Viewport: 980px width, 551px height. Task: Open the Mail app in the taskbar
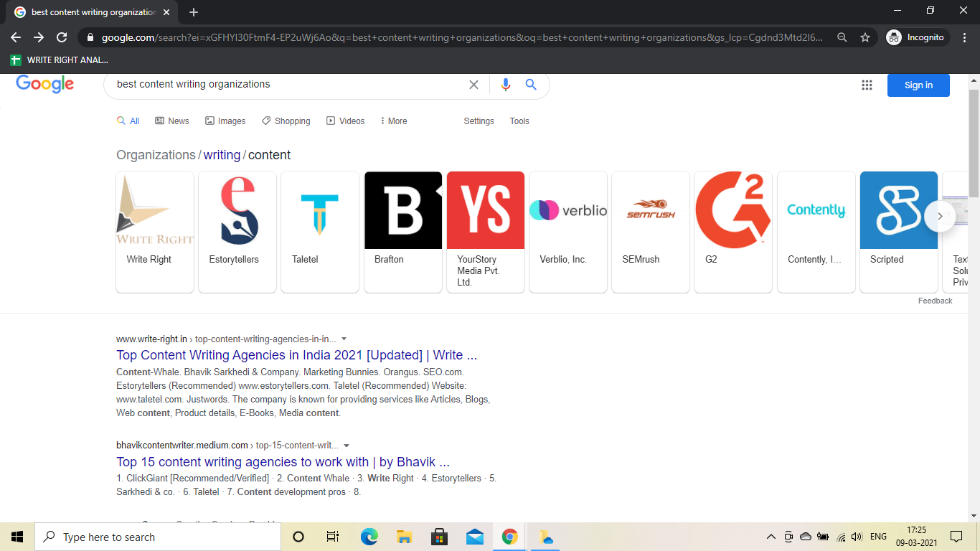click(x=474, y=537)
